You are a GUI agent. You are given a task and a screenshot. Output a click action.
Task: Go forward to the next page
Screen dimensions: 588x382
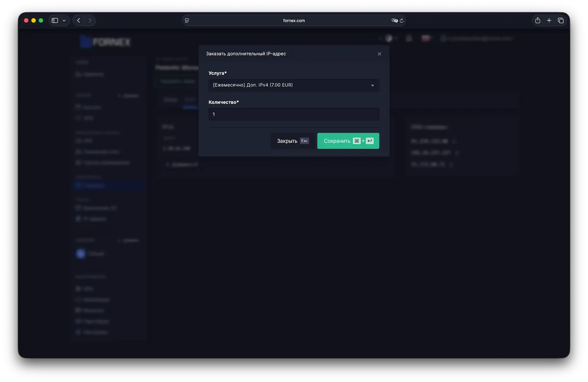[x=90, y=21]
